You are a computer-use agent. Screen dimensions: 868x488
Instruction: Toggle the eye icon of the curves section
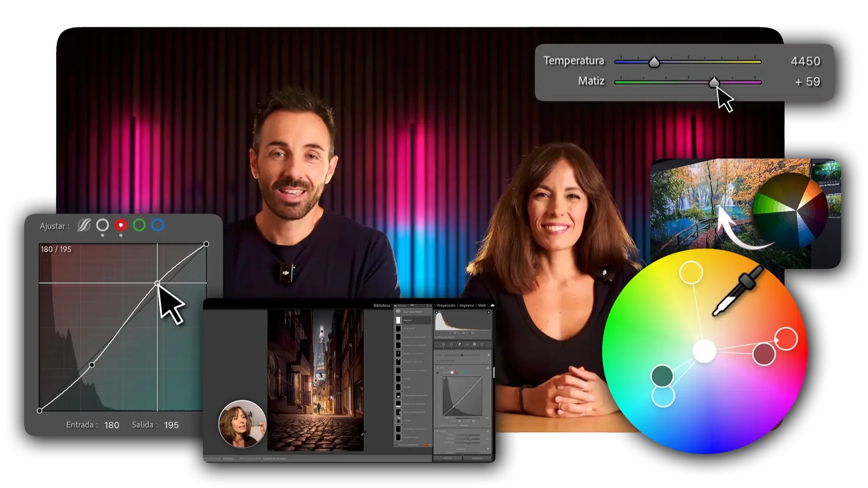(x=488, y=368)
